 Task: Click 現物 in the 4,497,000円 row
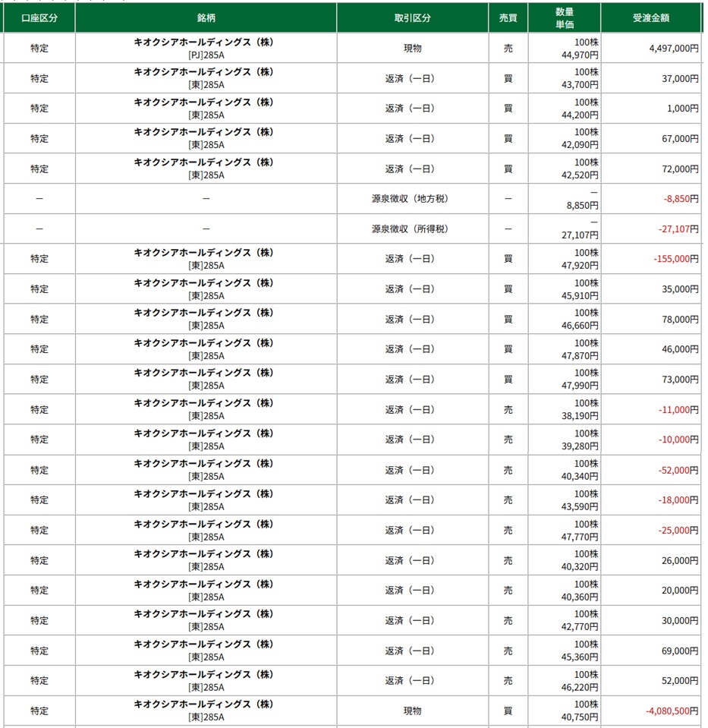coord(412,49)
